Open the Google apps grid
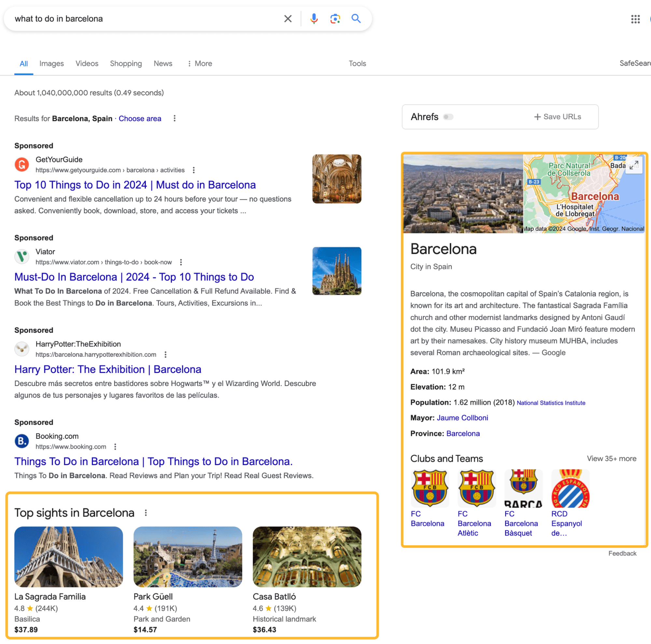Viewport: 651px width, 644px height. (636, 19)
